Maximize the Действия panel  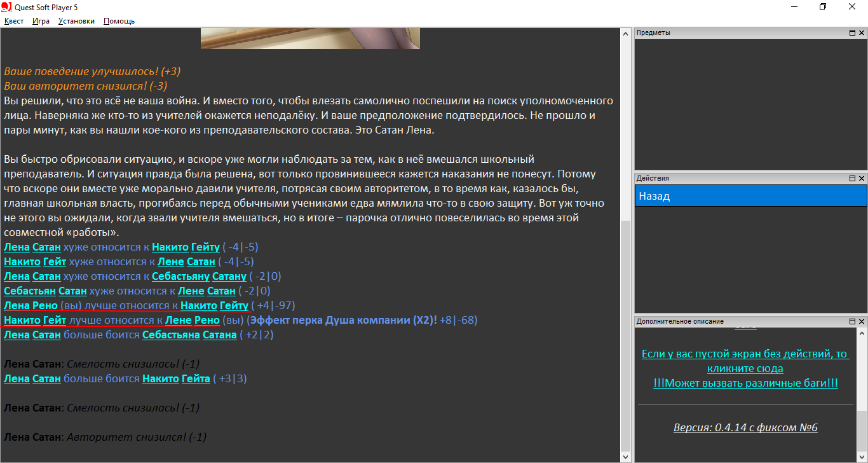coord(853,179)
